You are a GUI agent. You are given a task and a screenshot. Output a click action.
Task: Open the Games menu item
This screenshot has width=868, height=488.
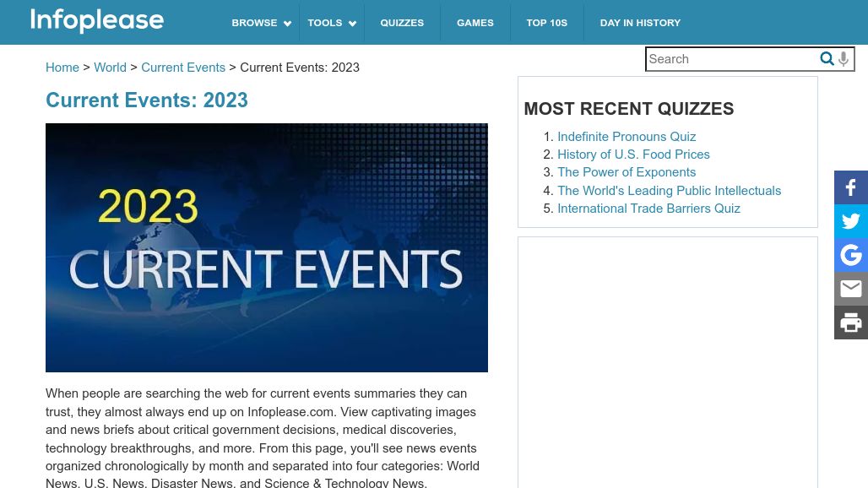pos(475,23)
